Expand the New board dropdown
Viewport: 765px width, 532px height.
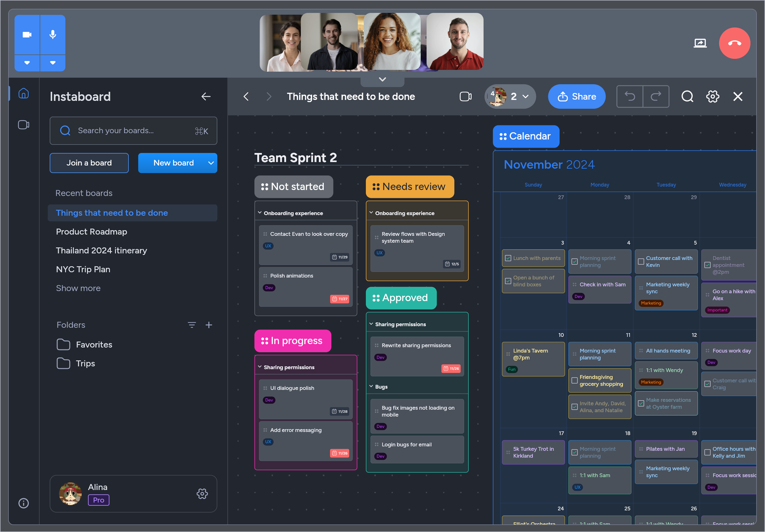click(x=211, y=163)
